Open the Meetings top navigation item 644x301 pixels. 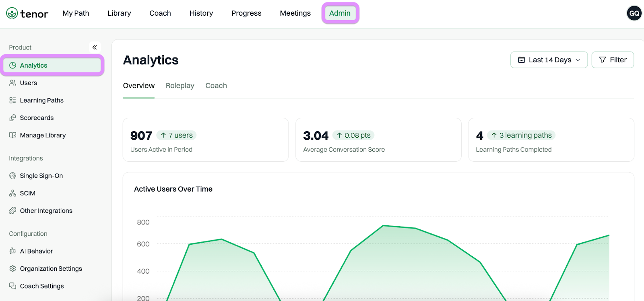[295, 13]
